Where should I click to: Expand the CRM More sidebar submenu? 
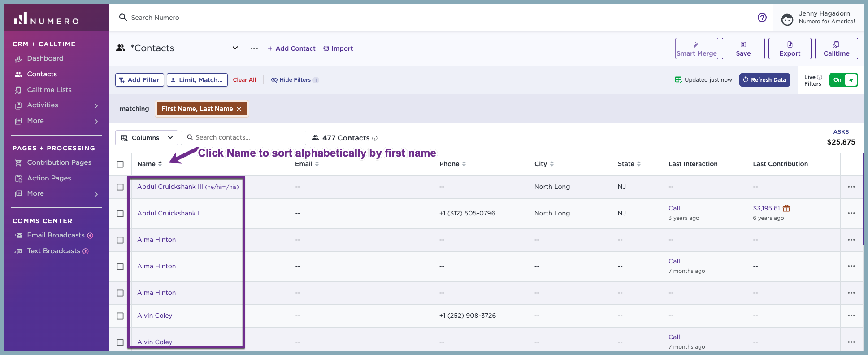click(x=96, y=122)
